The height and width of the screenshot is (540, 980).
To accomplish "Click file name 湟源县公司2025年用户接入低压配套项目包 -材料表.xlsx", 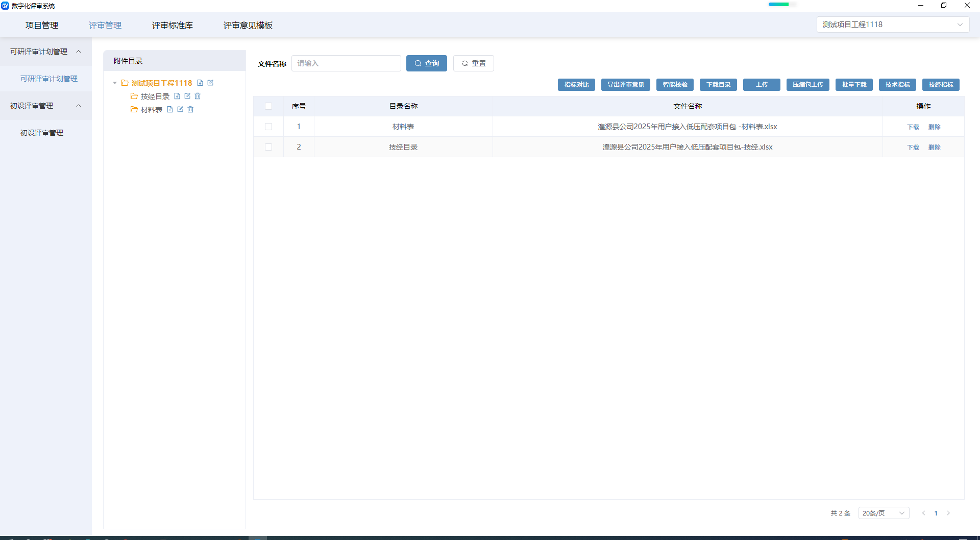I will 688,127.
